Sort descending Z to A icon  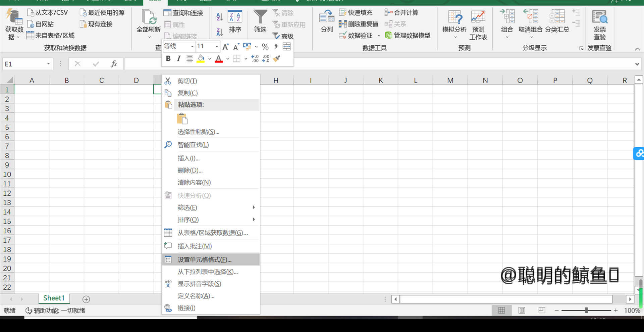point(219,32)
